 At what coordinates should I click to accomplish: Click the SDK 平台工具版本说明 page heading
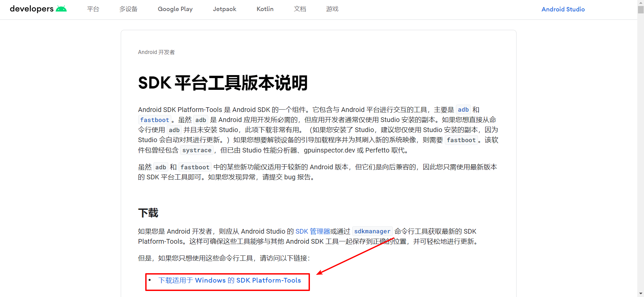tap(223, 83)
